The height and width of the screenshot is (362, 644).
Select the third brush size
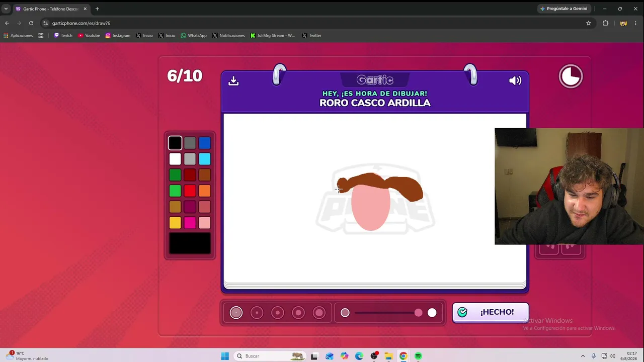278,313
